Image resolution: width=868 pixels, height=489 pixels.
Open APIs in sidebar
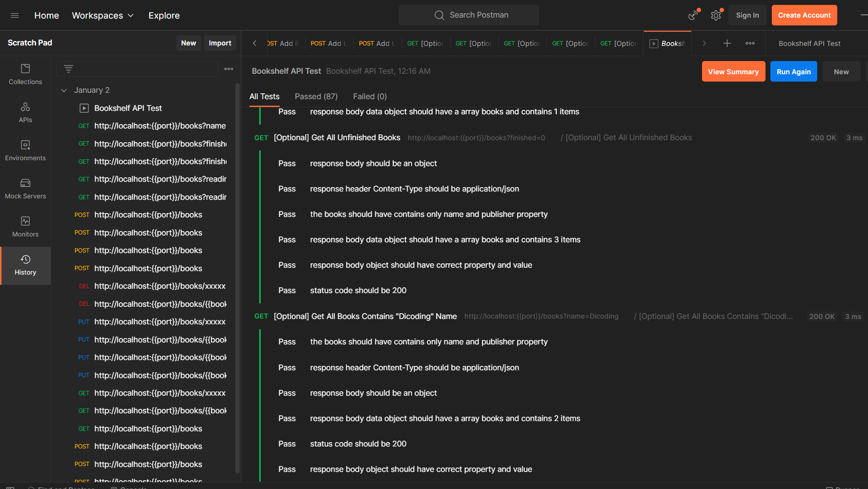25,112
